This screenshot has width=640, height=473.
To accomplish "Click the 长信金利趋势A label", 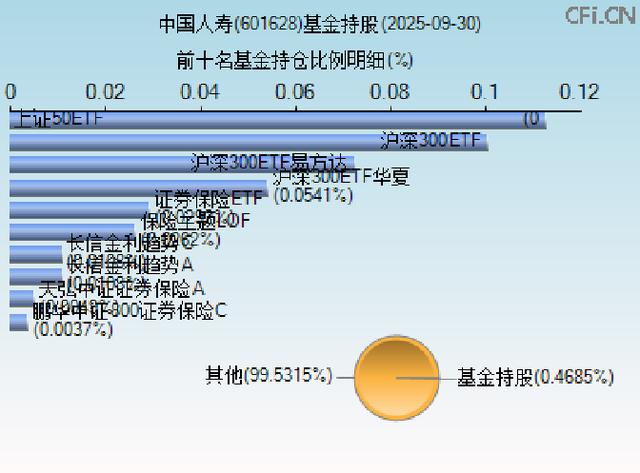I will coord(130,265).
